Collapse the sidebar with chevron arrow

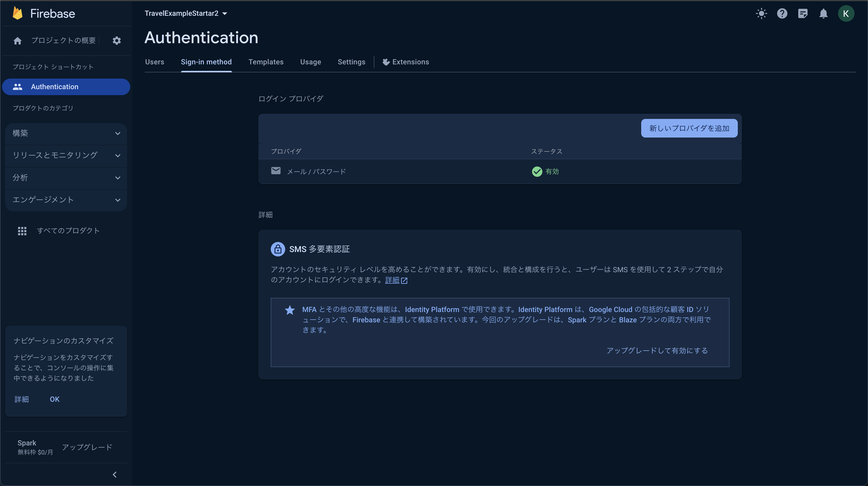114,475
